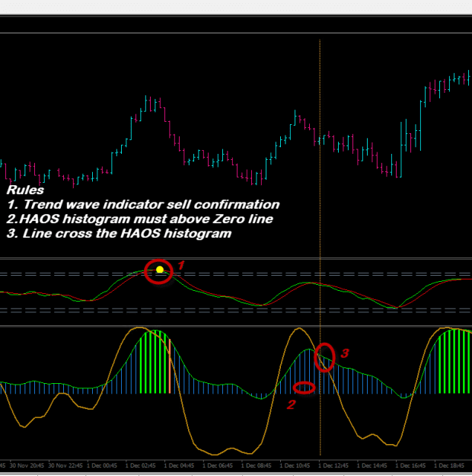Click the '1 Dec 00:45' time axis label
The image size is (472, 476).
click(x=102, y=465)
